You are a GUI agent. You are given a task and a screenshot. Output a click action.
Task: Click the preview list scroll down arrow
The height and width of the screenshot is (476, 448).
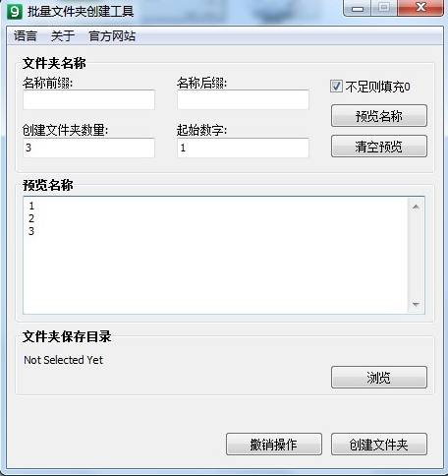pos(416,305)
